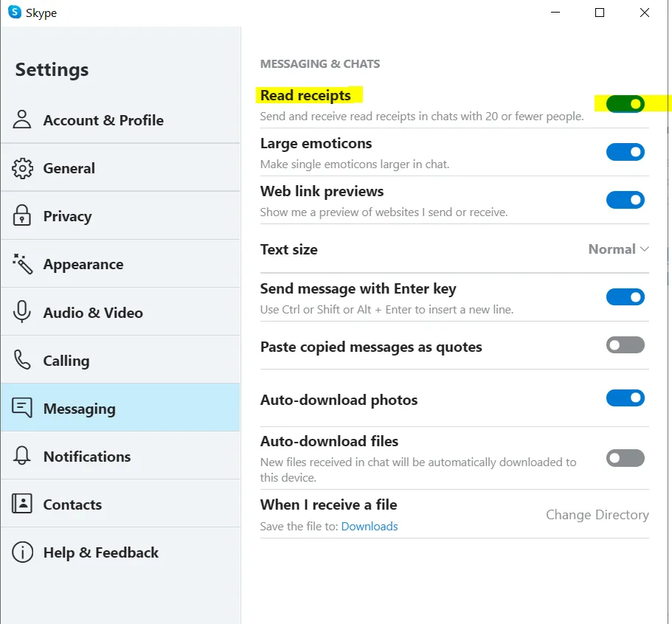This screenshot has height=624, width=672.
Task: Click the Audio & Video microphone icon
Action: click(22, 311)
